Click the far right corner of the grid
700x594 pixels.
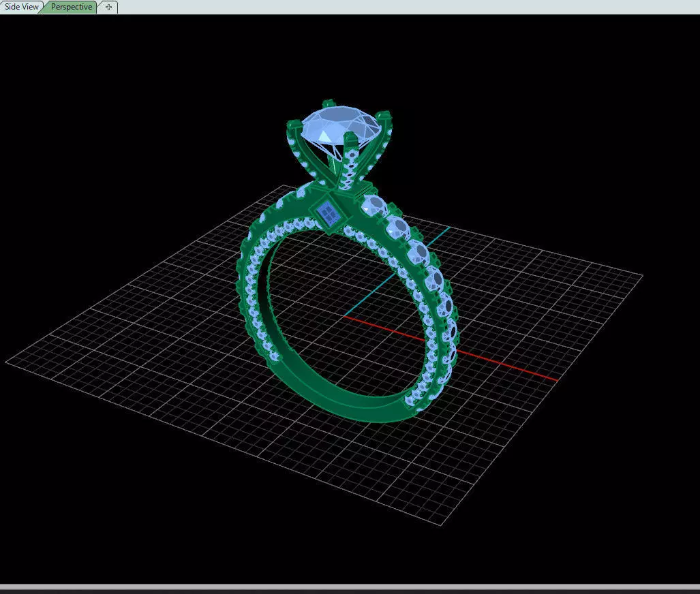pos(643,275)
